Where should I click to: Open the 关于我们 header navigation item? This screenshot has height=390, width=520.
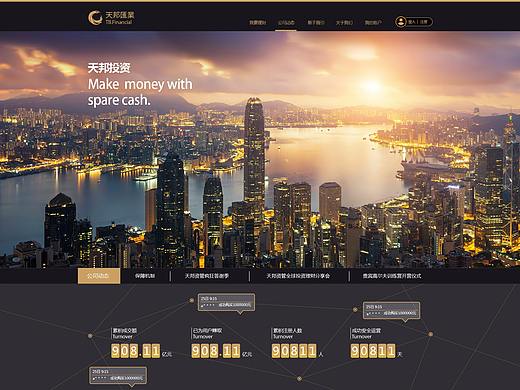(x=344, y=23)
